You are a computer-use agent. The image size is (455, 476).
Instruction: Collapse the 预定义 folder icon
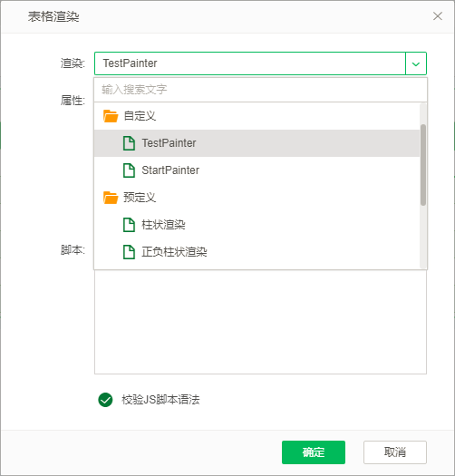pos(111,198)
